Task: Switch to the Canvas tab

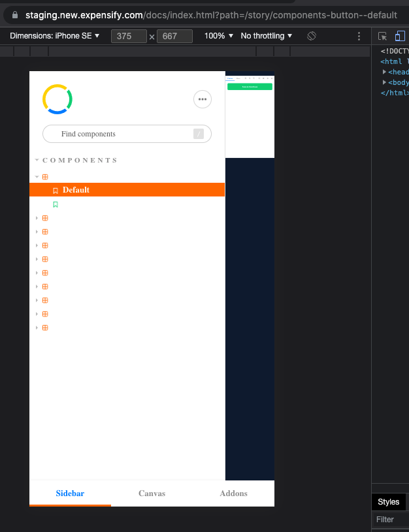Action: tap(152, 493)
